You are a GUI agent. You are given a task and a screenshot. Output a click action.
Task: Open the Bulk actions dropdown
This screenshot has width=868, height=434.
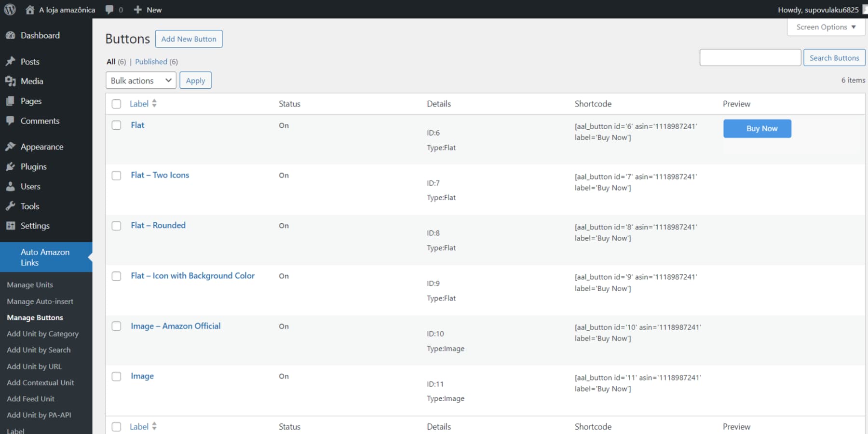pos(140,80)
